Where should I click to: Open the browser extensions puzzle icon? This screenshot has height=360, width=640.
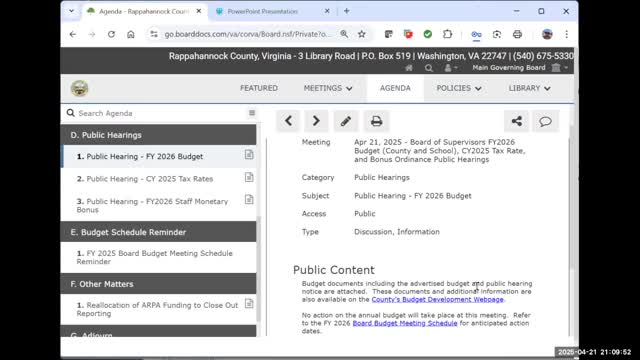[447, 34]
